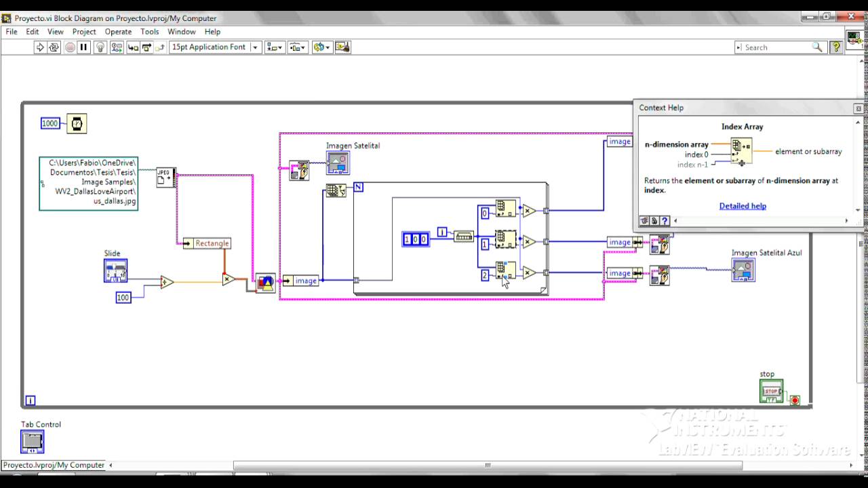The height and width of the screenshot is (488, 868).
Task: Select the us_dallas.jpg file path constant
Action: (89, 183)
